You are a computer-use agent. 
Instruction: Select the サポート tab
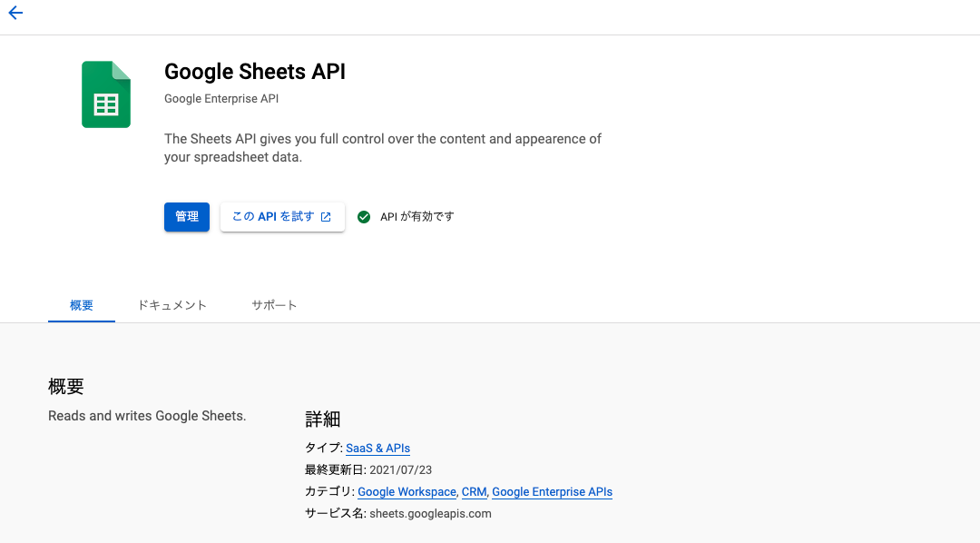pyautogui.click(x=274, y=305)
